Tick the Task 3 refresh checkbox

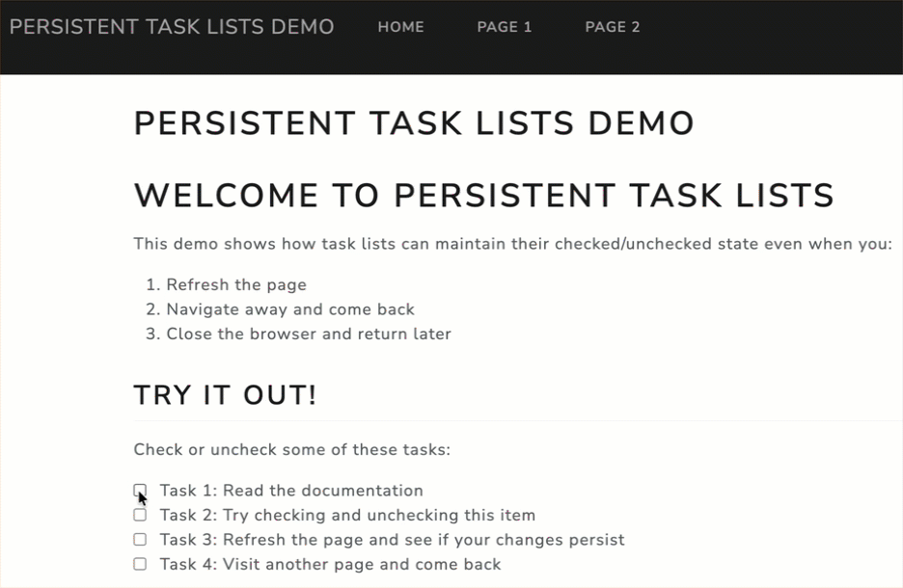pos(140,540)
